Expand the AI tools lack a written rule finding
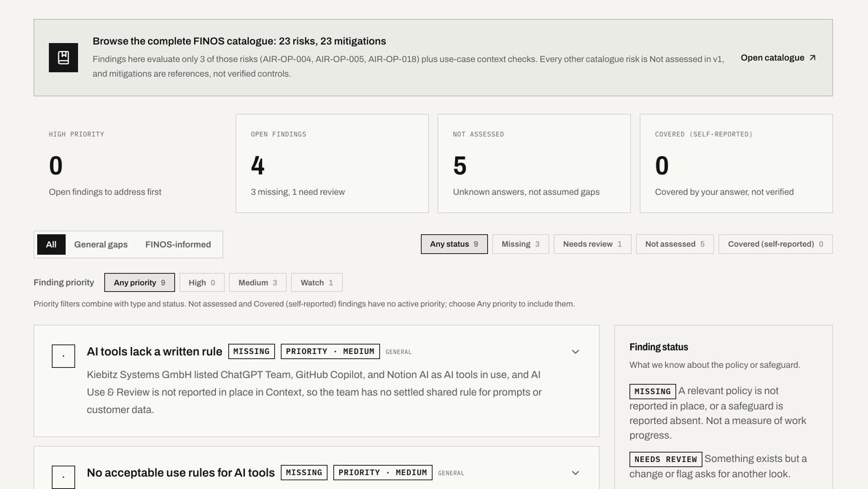Screen dimensions: 868x489 pos(576,352)
